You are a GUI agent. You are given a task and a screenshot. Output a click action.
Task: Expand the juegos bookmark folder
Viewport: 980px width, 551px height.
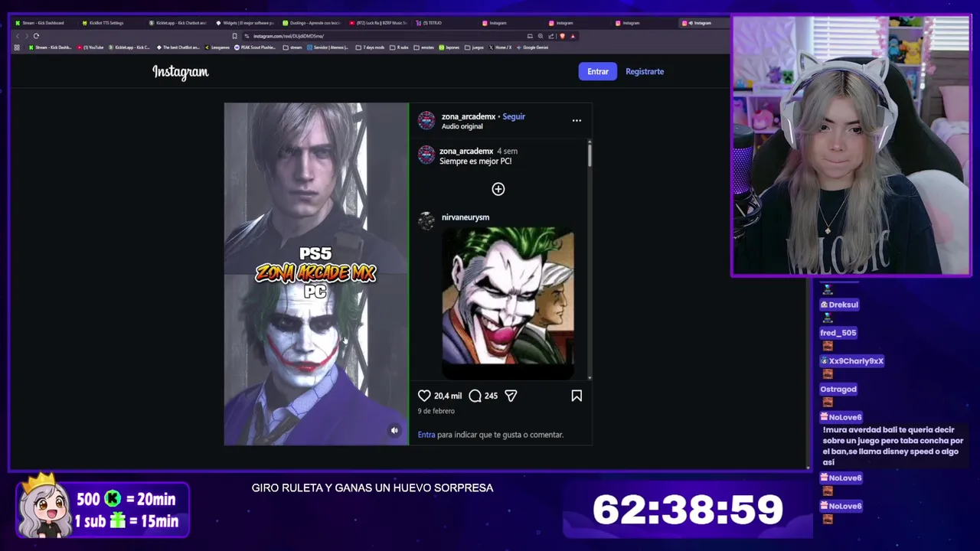(474, 47)
